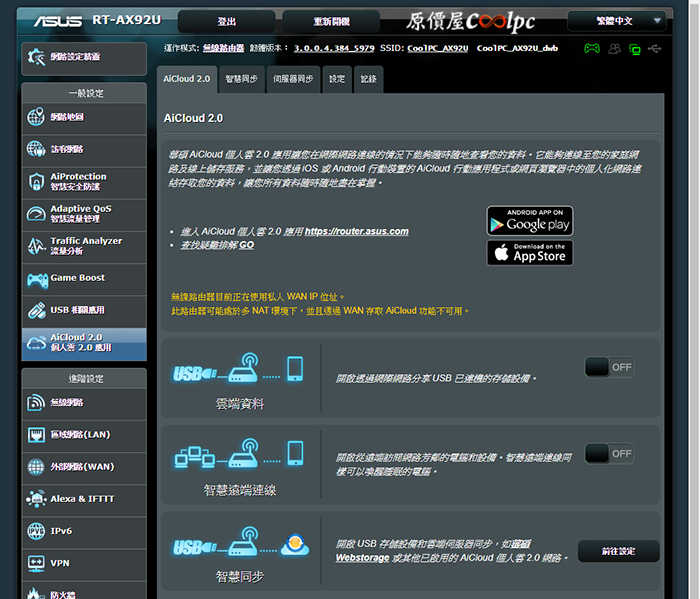Toggle the Smart Access OFF switch
The width and height of the screenshot is (700, 599).
tap(609, 454)
